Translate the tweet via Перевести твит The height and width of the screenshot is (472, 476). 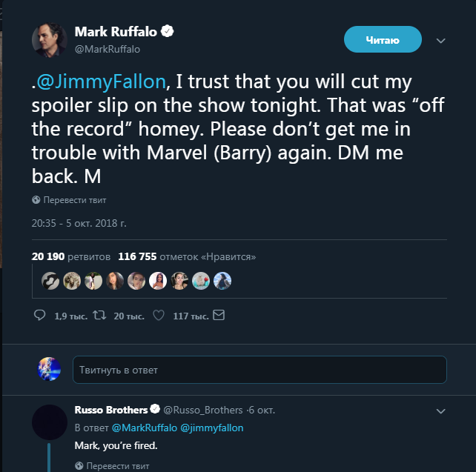click(75, 201)
